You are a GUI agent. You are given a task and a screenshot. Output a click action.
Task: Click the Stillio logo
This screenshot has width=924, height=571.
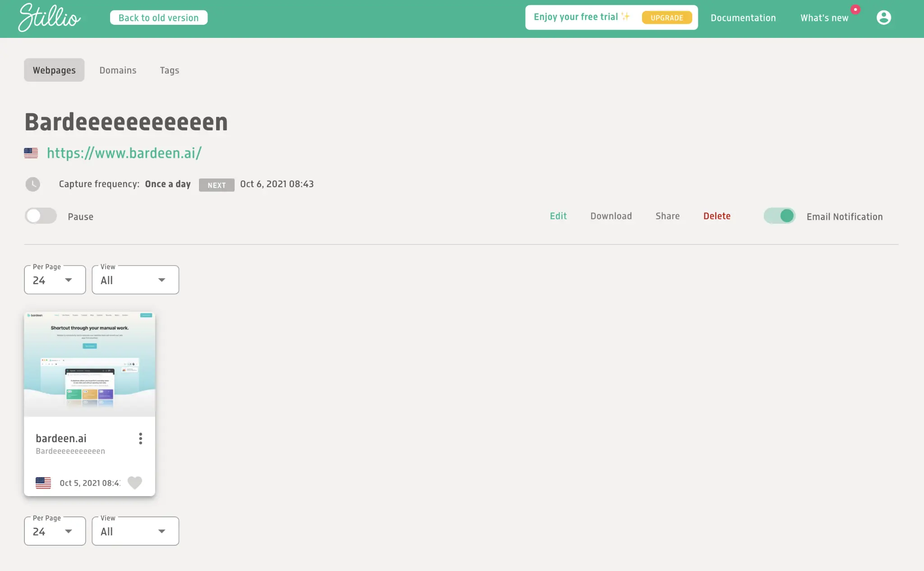[49, 18]
